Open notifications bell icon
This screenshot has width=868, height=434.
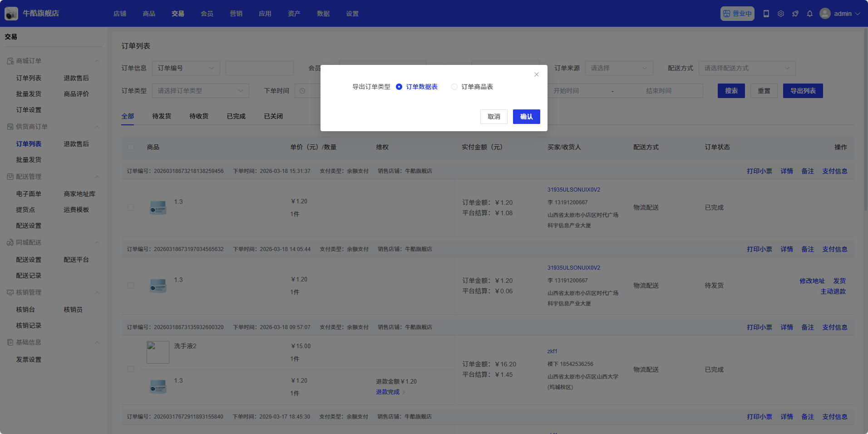click(810, 14)
